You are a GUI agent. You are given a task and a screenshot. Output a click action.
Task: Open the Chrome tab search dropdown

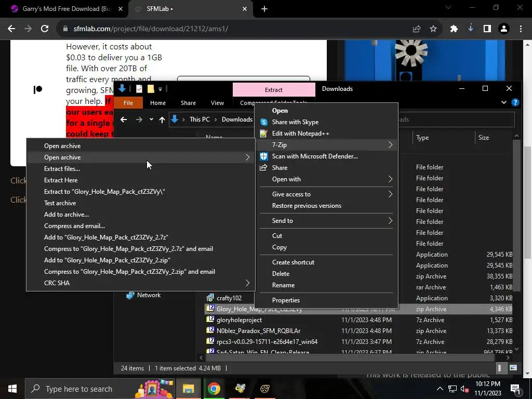[448, 7]
